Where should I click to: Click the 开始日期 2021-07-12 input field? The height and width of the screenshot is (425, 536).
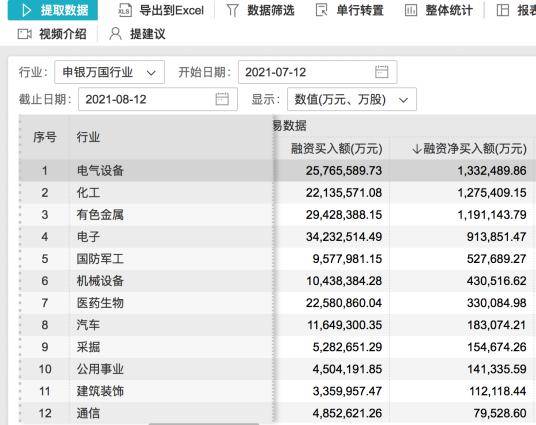tap(318, 72)
